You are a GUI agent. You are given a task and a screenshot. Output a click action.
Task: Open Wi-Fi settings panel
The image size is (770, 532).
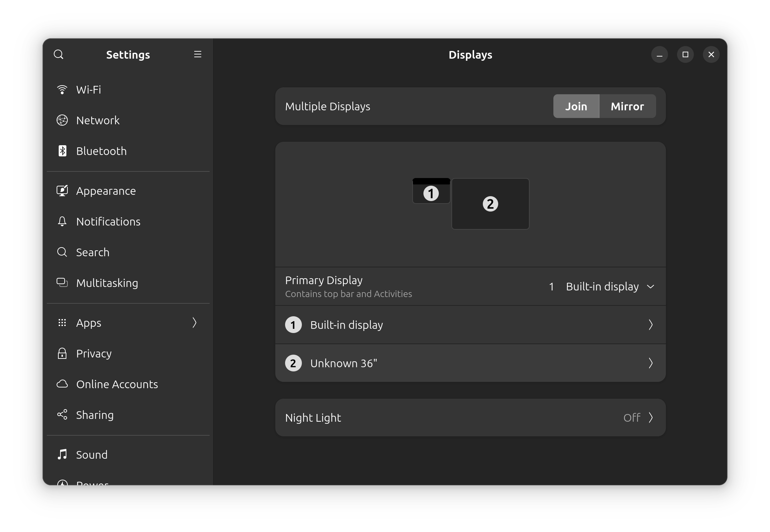pyautogui.click(x=128, y=90)
